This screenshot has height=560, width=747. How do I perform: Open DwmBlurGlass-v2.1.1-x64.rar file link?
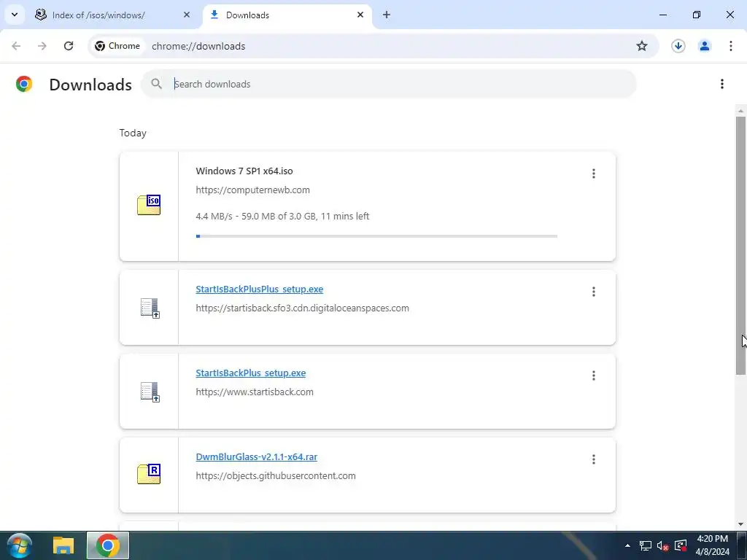[256, 456]
